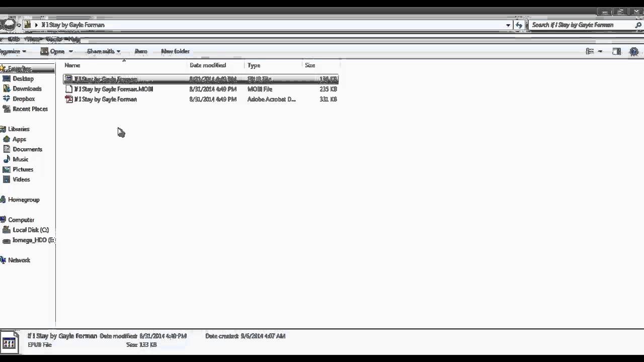Click the Documents library icon

(x=7, y=149)
